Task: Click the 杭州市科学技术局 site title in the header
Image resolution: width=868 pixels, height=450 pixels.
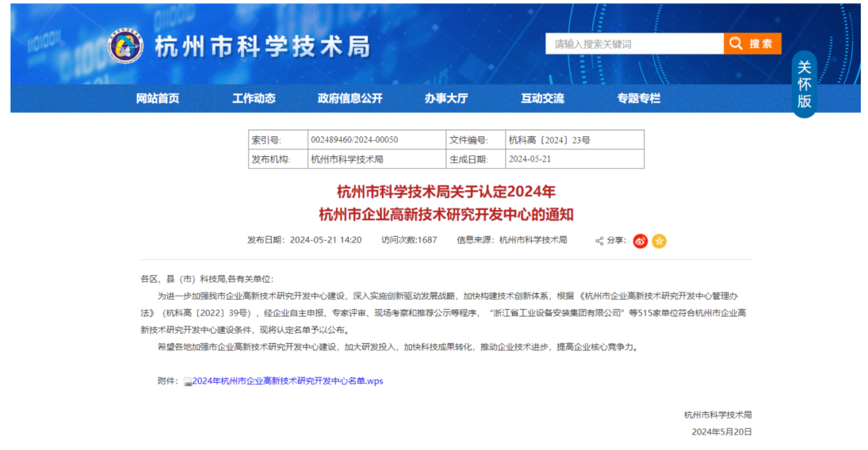Action: click(x=262, y=47)
